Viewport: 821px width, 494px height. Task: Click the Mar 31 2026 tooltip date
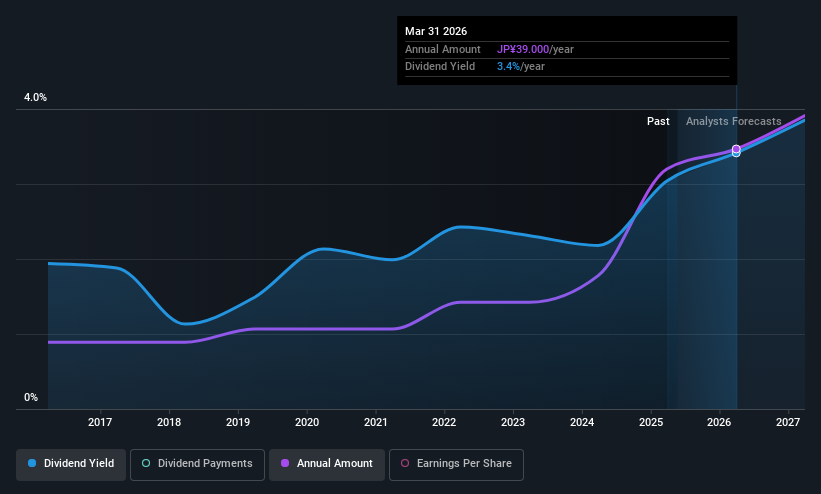[436, 31]
